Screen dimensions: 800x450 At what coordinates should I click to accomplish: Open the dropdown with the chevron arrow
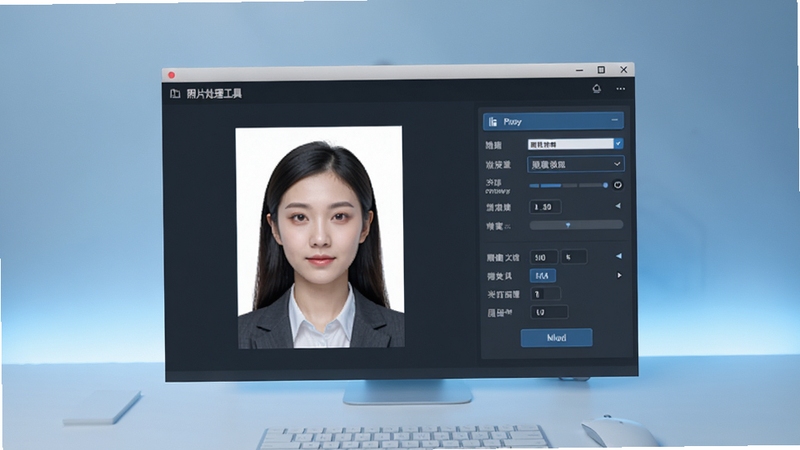[576, 164]
